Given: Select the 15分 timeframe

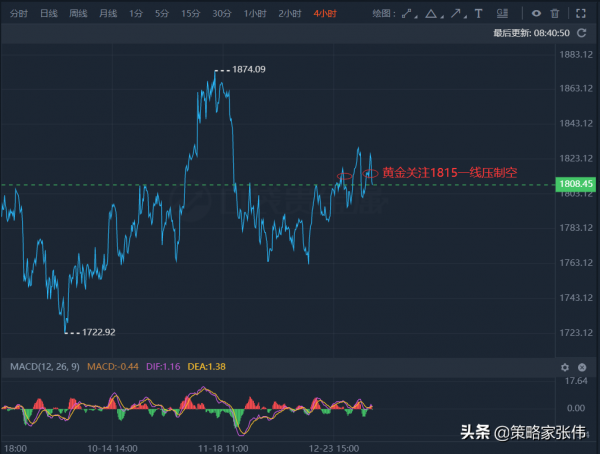Looking at the screenshot, I should pyautogui.click(x=191, y=14).
